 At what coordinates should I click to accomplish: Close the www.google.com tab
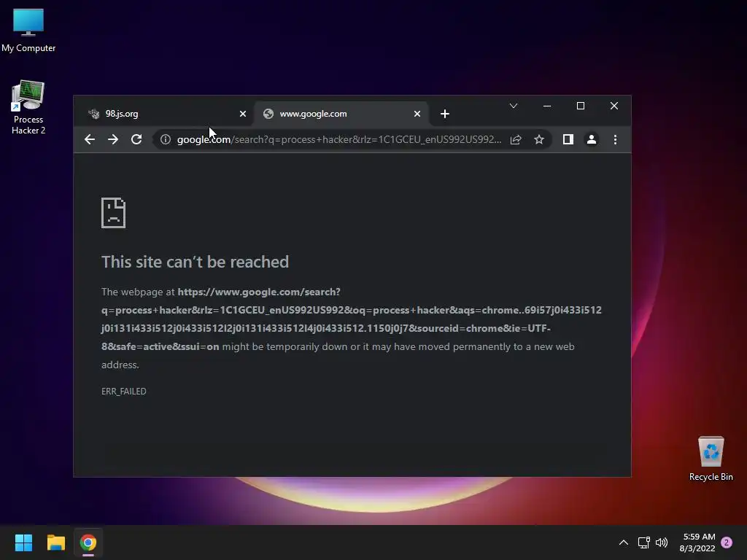417,114
